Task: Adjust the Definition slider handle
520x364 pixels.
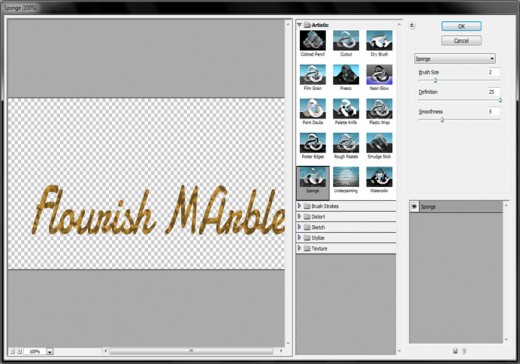Action: pyautogui.click(x=500, y=100)
